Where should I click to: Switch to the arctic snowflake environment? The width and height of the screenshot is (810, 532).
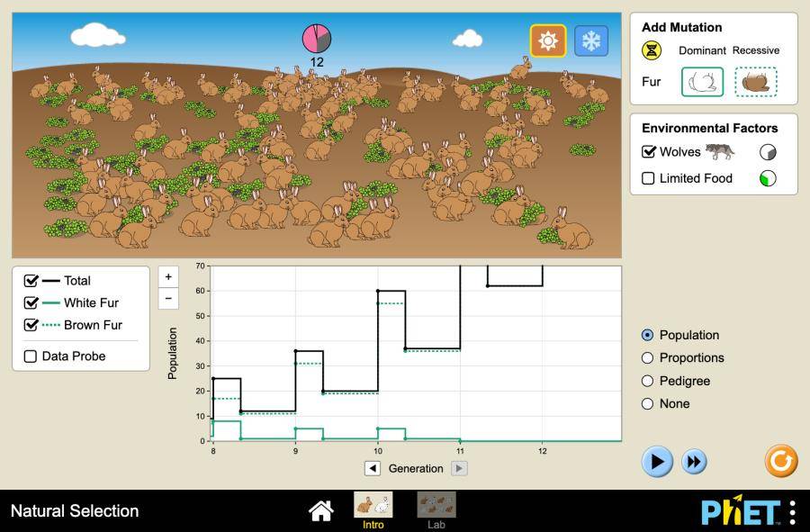(589, 40)
